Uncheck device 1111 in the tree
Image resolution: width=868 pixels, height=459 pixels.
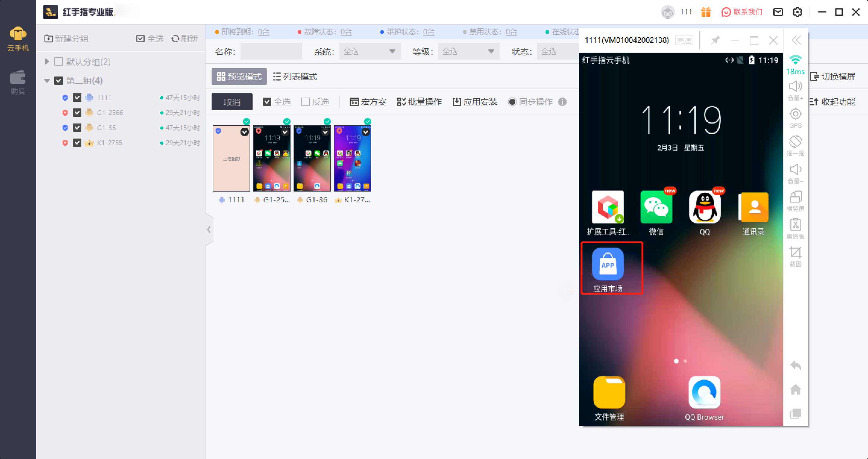77,98
